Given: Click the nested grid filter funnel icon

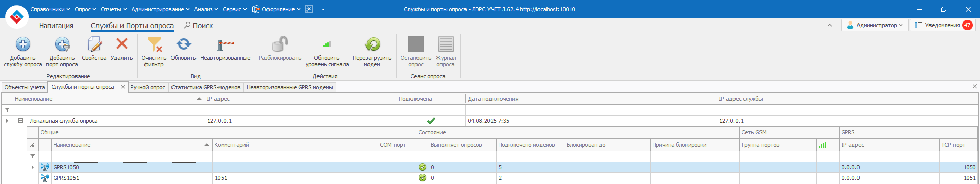Looking at the screenshot, I should [33, 156].
